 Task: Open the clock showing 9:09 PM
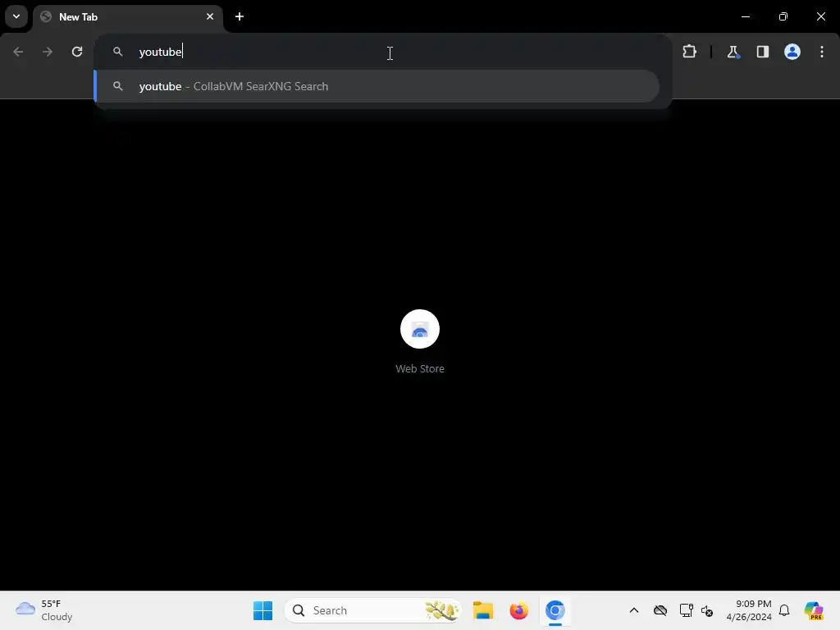(749, 610)
